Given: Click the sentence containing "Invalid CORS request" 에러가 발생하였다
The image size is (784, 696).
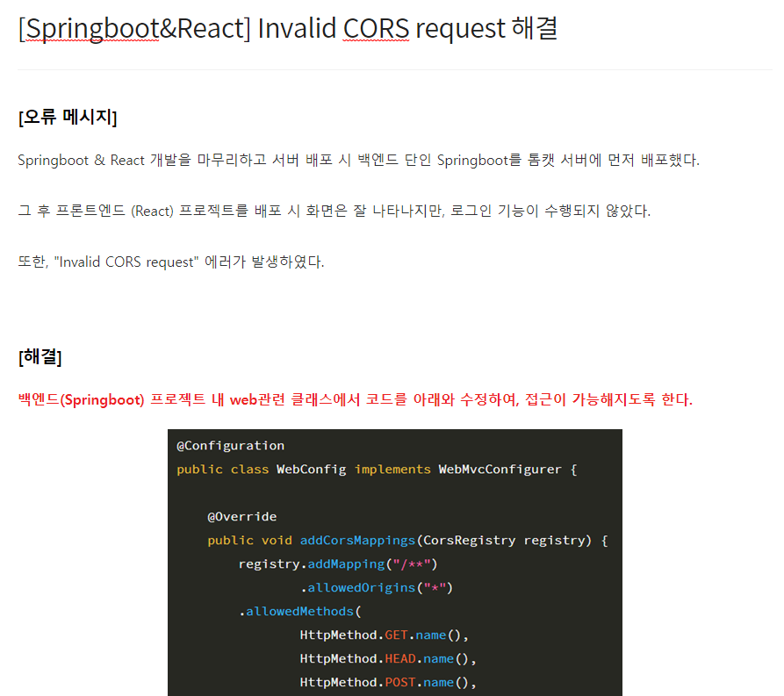Looking at the screenshot, I should 171,262.
